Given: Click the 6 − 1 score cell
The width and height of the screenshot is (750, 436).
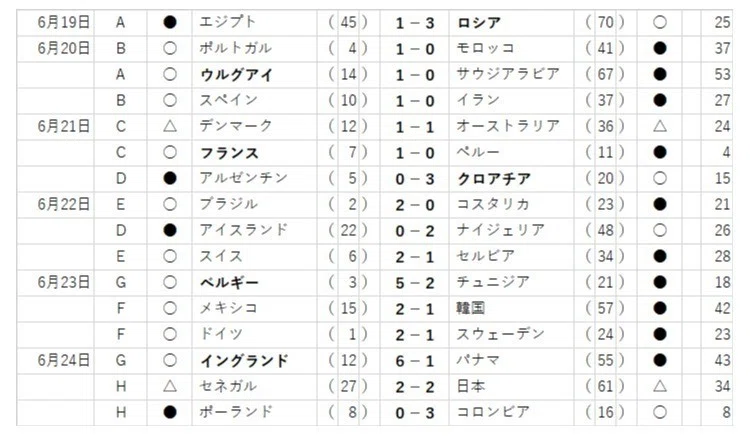Looking at the screenshot, I should tap(415, 360).
